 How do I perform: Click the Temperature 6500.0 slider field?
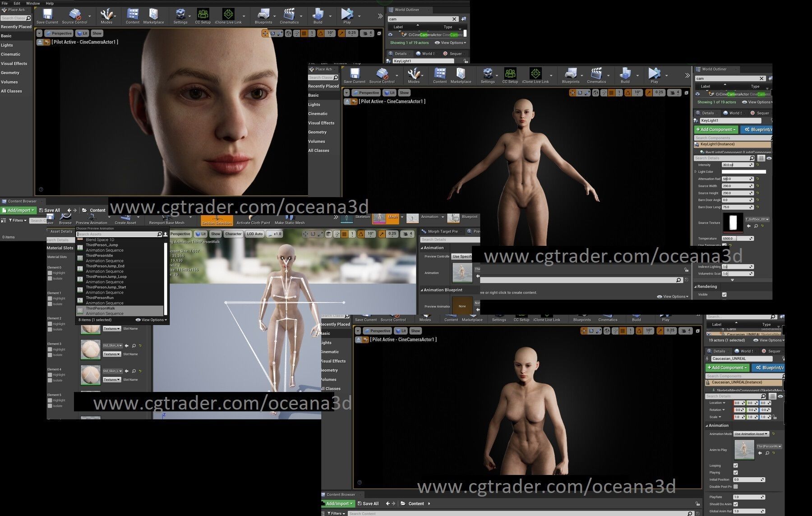738,239
